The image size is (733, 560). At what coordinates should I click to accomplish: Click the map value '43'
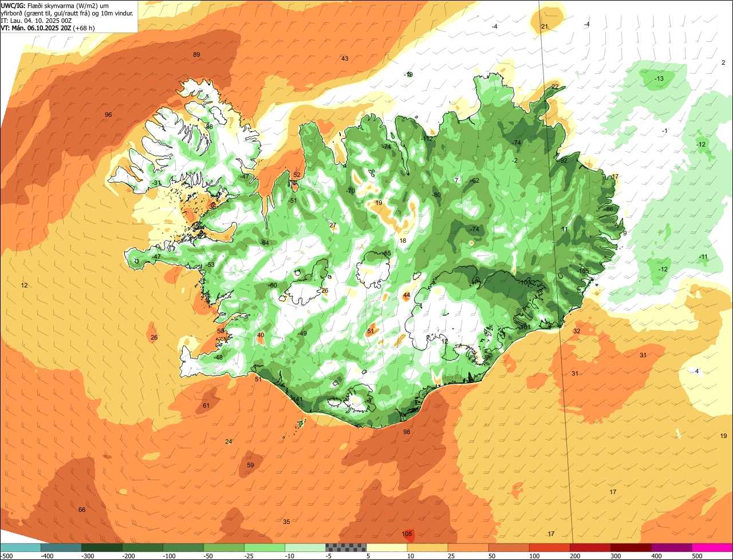(345, 58)
